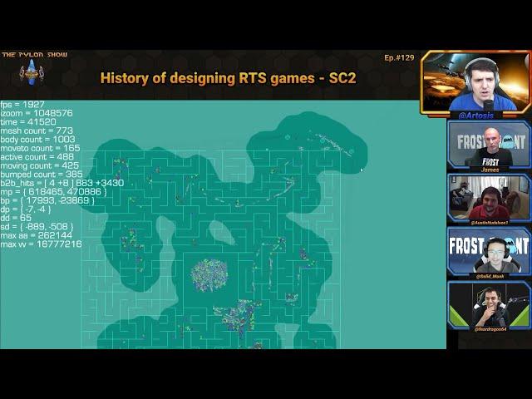The image size is (532, 399).
Task: Select the b2b_hits debug line
Action: (62, 183)
